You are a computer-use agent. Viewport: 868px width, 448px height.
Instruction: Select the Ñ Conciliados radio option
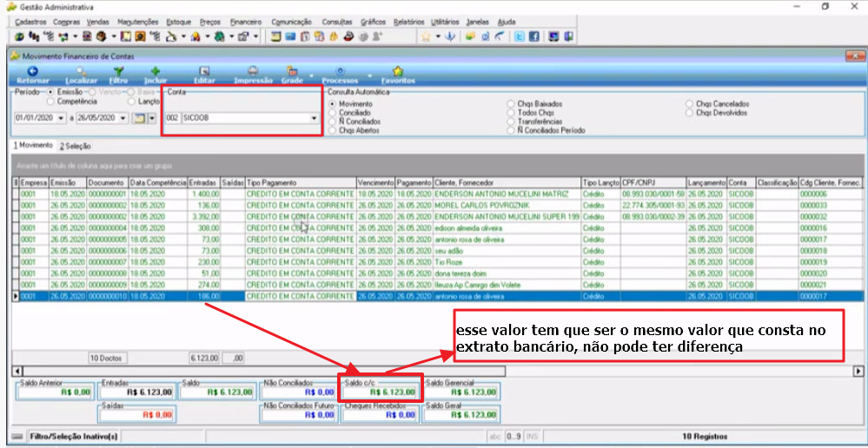(332, 122)
